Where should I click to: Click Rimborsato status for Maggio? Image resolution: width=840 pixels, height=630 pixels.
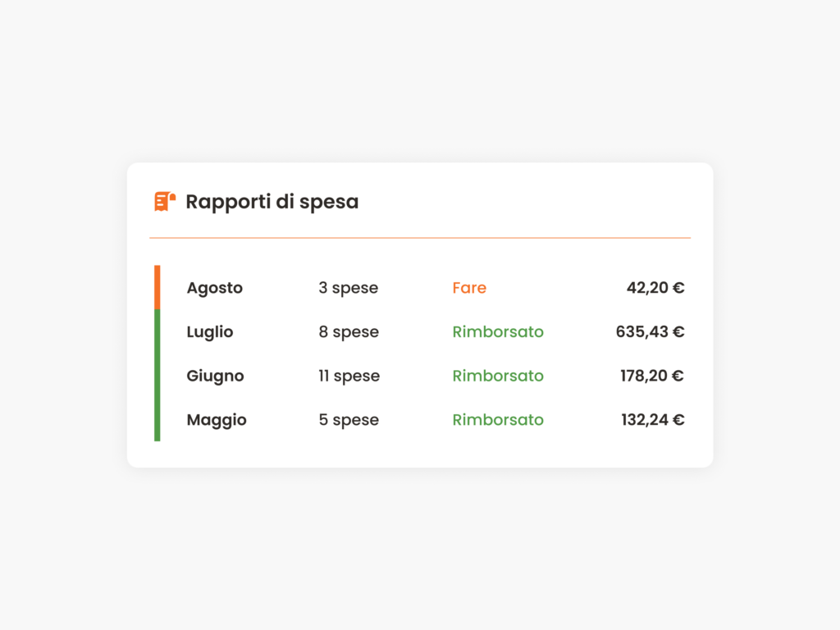point(498,419)
